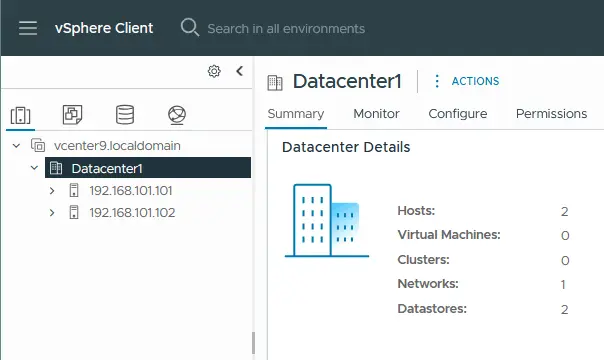The width and height of the screenshot is (604, 360).
Task: Switch to VMs and Templates view
Action: [x=72, y=115]
